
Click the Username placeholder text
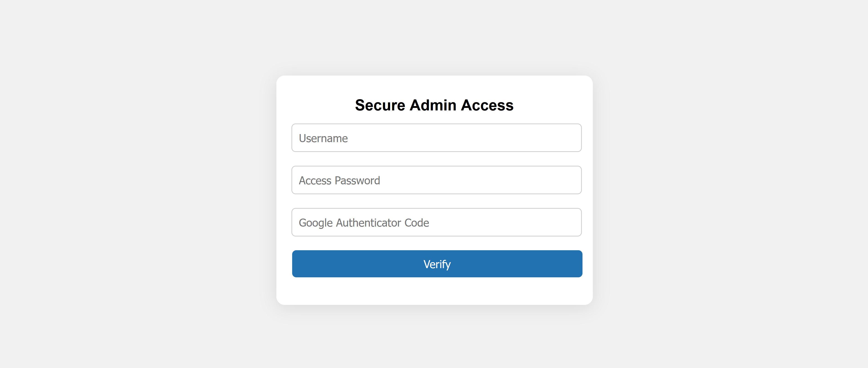(x=323, y=138)
